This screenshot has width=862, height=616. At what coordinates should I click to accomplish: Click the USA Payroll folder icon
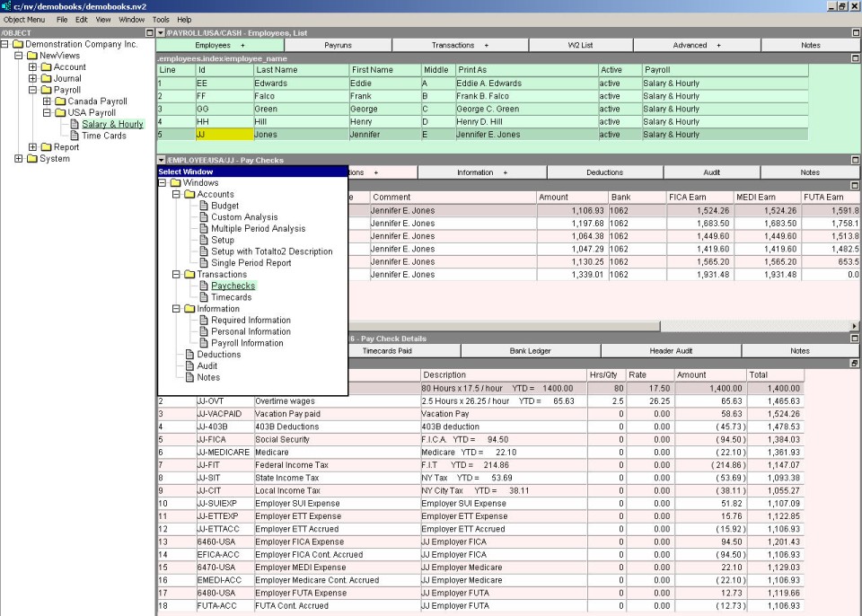[x=60, y=113]
